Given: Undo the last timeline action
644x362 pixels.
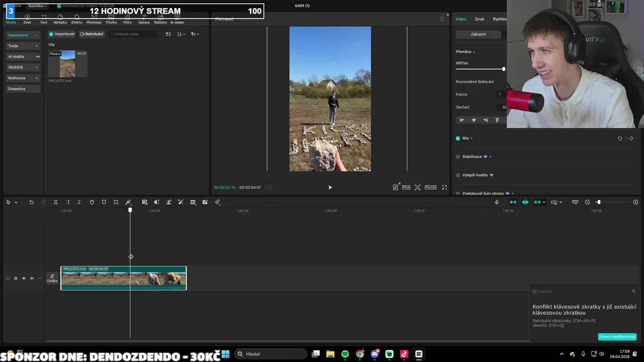Looking at the screenshot, I should pos(31,202).
